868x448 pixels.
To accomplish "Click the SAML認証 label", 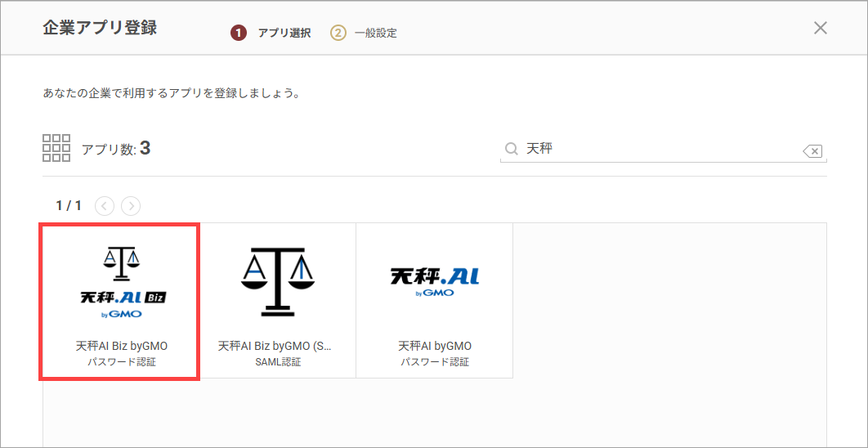I will point(277,363).
